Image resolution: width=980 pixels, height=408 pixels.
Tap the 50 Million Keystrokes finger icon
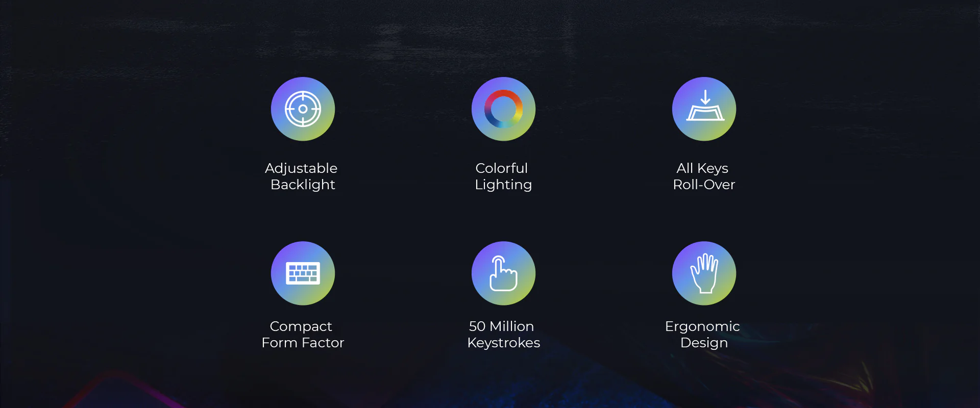[503, 273]
